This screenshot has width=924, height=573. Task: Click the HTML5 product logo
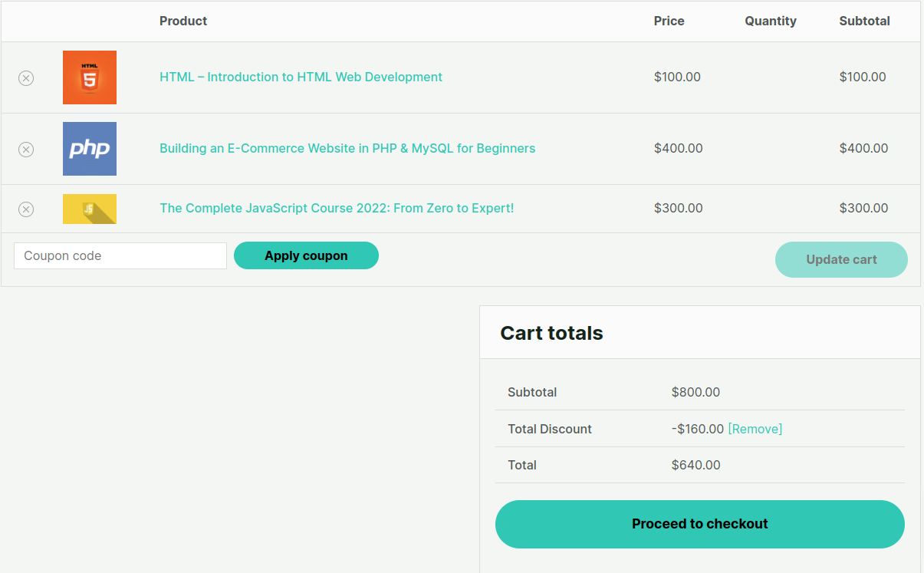(x=89, y=77)
